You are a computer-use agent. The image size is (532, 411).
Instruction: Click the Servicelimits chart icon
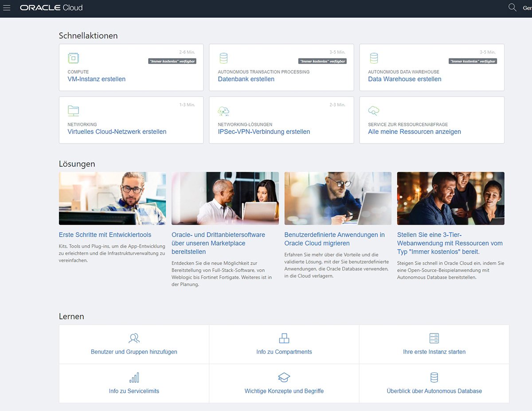[x=134, y=377]
